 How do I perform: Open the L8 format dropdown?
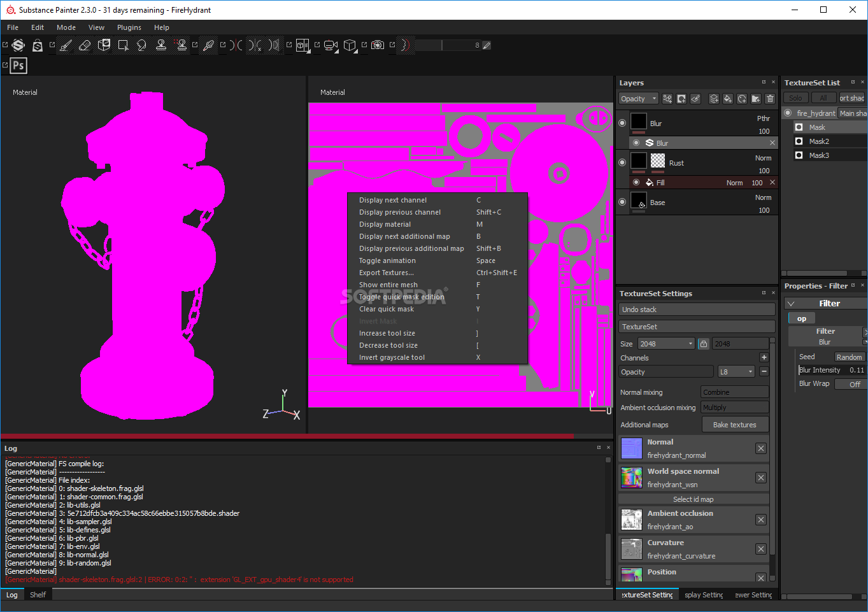pos(736,372)
